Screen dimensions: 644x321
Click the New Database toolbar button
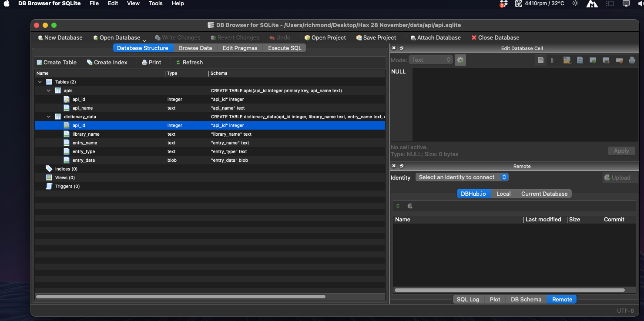pyautogui.click(x=60, y=37)
